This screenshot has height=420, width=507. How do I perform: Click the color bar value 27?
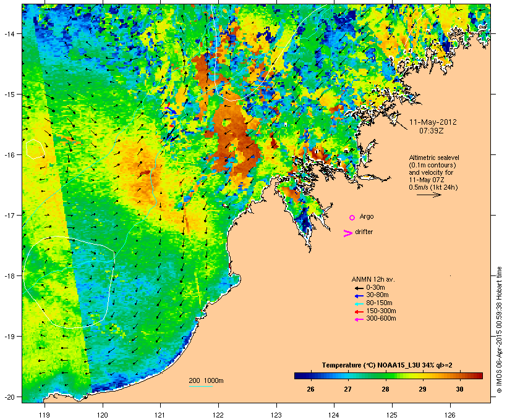[347, 389]
